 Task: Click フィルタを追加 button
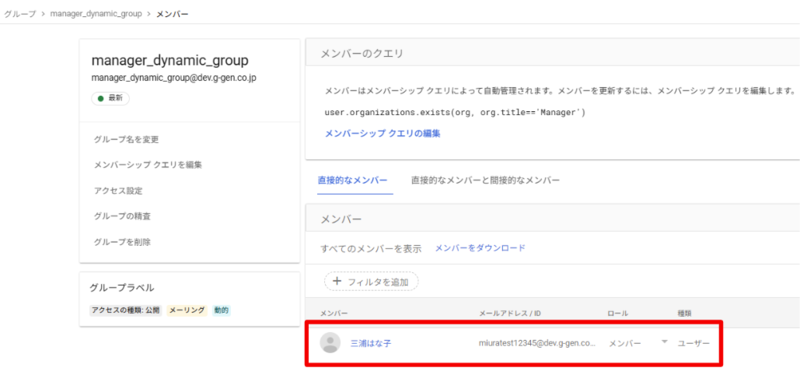pyautogui.click(x=371, y=281)
